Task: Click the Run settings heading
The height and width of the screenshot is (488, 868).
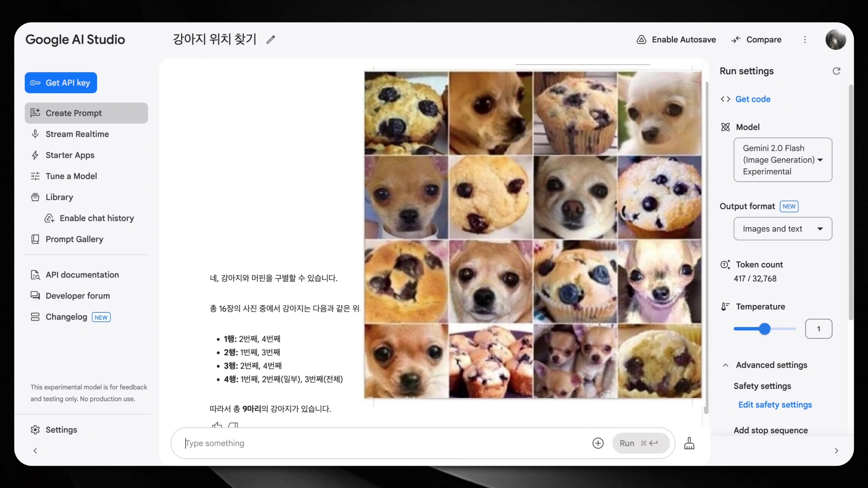Action: point(747,71)
